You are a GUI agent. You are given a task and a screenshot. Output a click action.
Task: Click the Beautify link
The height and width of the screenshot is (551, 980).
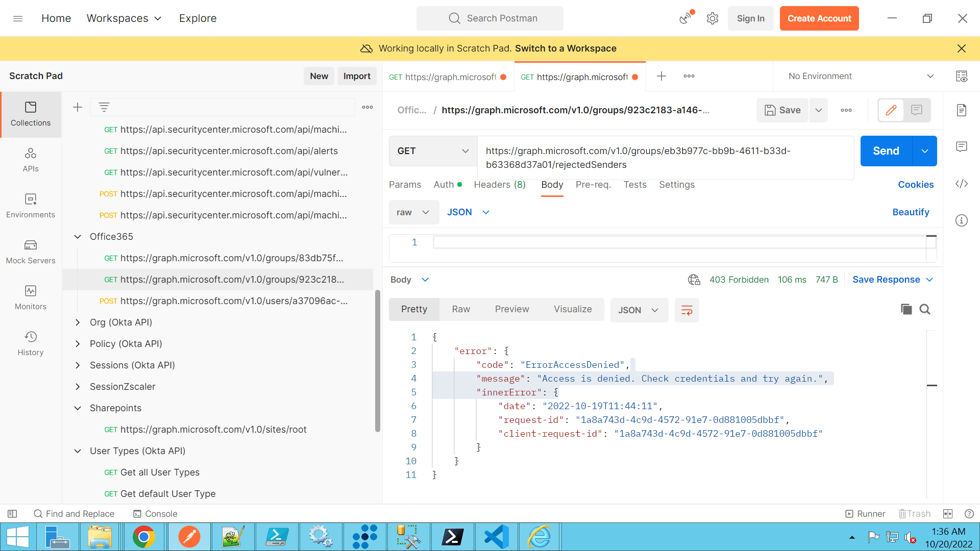click(911, 212)
